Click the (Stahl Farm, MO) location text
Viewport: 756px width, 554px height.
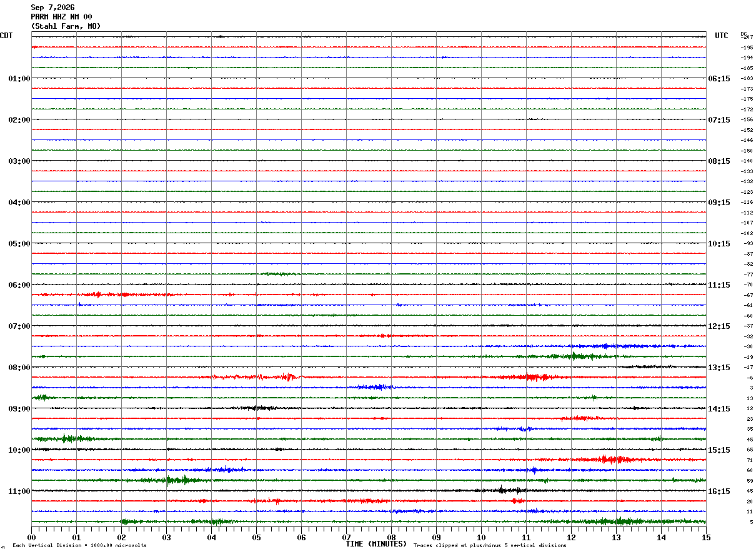[x=66, y=26]
